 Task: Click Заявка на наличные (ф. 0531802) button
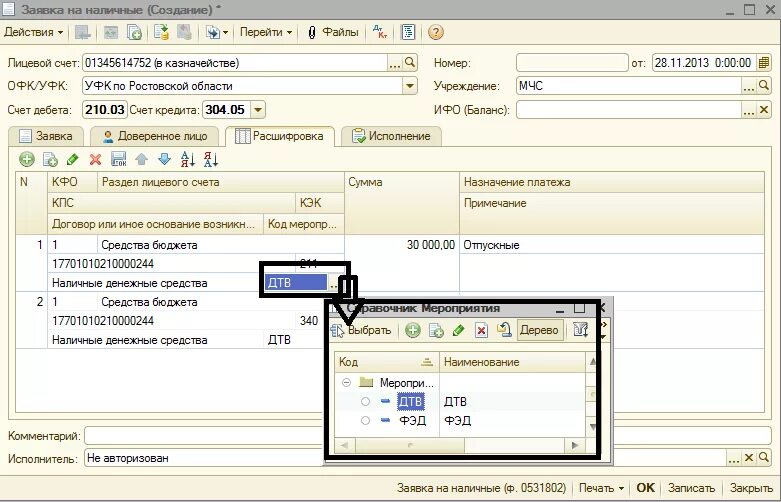click(x=481, y=488)
